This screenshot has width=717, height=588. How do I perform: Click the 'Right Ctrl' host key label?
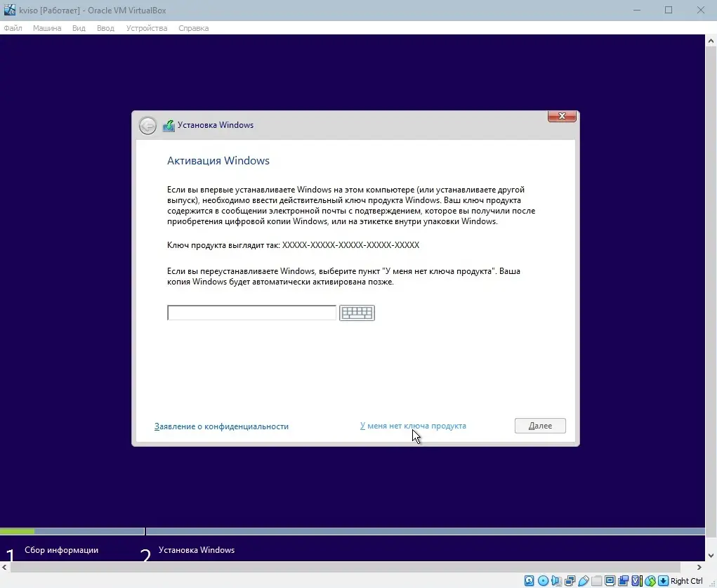[686, 581]
